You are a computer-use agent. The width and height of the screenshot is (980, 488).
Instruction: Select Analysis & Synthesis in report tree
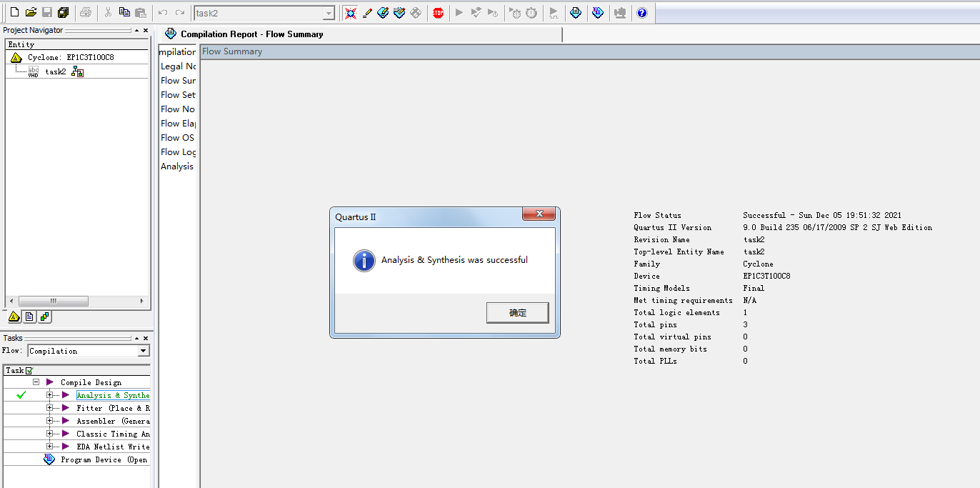point(178,166)
